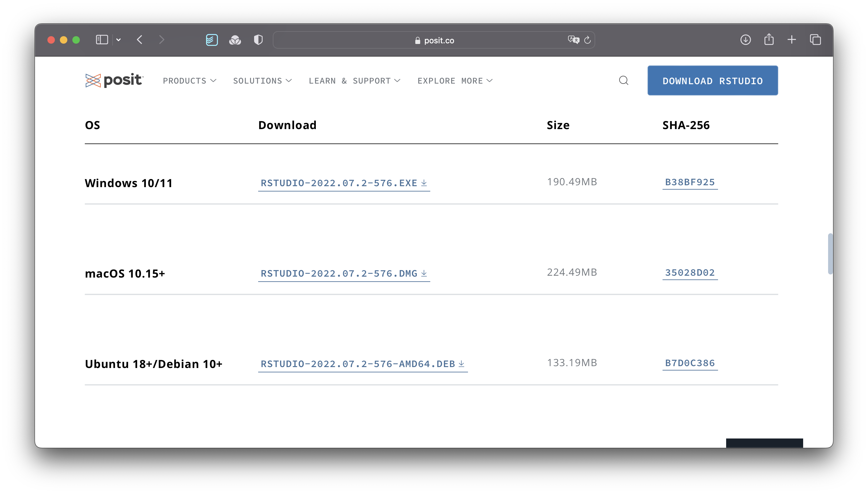The width and height of the screenshot is (868, 494).
Task: Open a new tab with the plus icon
Action: [792, 40]
